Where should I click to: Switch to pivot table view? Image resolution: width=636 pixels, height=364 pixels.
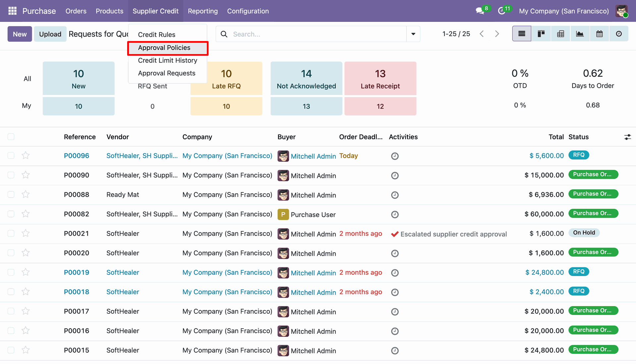pyautogui.click(x=560, y=34)
